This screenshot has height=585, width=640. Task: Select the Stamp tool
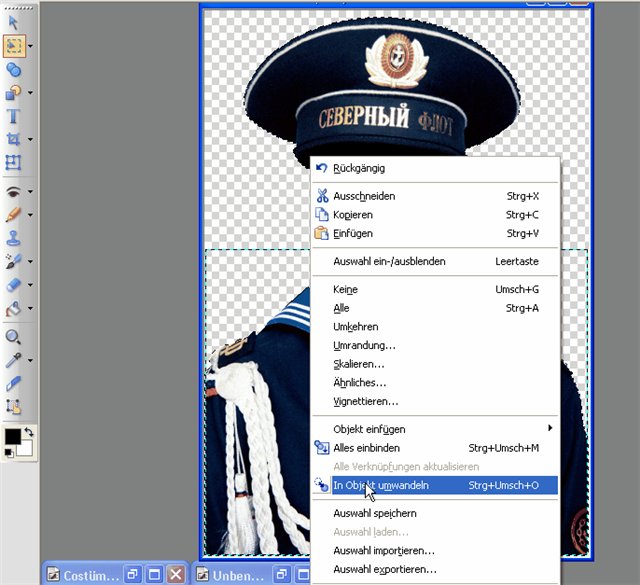(x=13, y=238)
